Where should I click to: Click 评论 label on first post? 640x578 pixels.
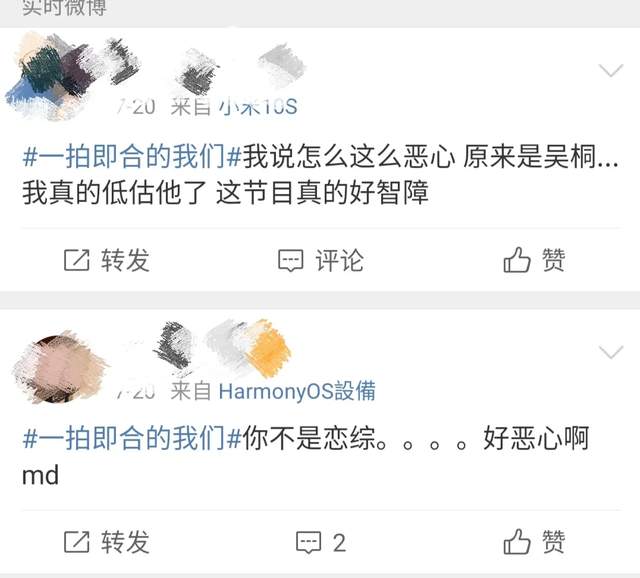pyautogui.click(x=340, y=260)
